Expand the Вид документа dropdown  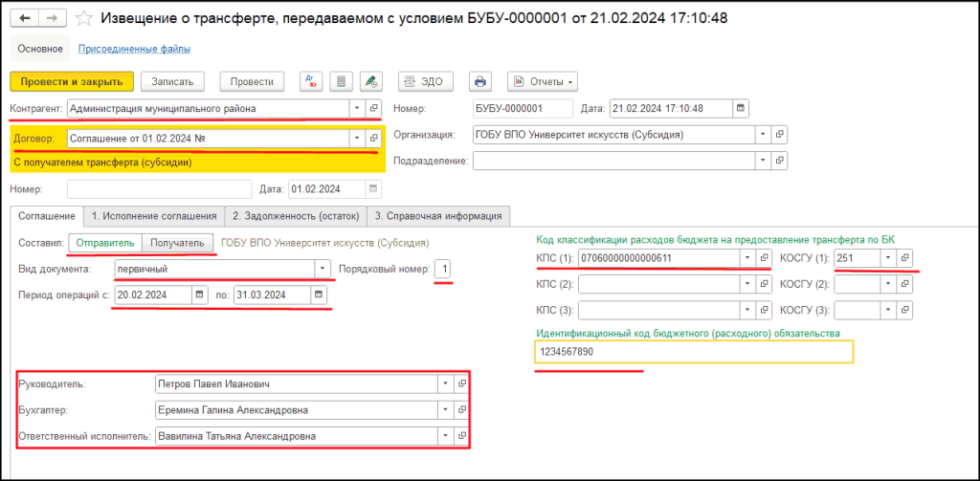[323, 270]
